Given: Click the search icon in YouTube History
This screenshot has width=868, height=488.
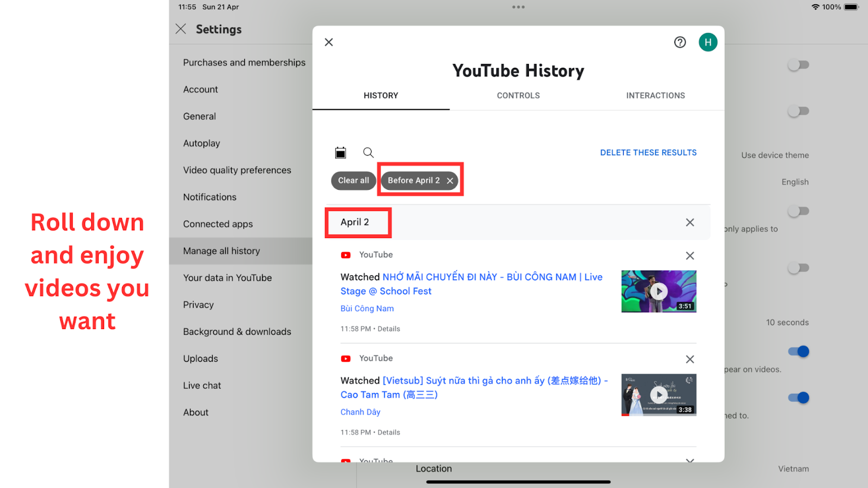Looking at the screenshot, I should (368, 152).
